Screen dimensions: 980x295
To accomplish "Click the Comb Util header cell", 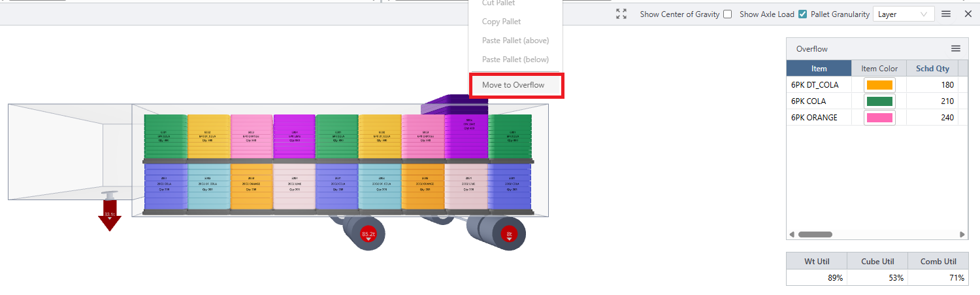I will click(x=938, y=262).
